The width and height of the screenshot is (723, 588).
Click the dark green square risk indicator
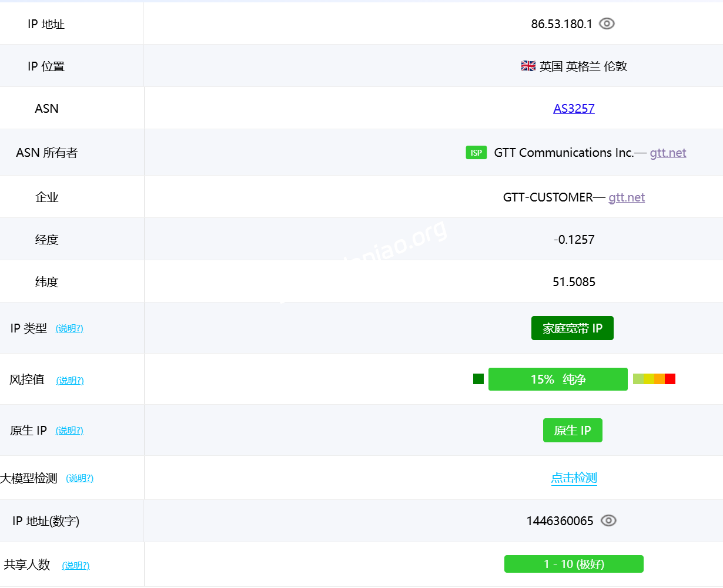click(478, 379)
